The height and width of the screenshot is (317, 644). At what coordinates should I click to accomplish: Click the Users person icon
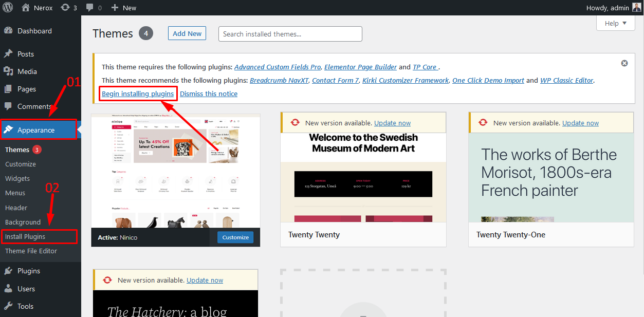pyautogui.click(x=8, y=289)
